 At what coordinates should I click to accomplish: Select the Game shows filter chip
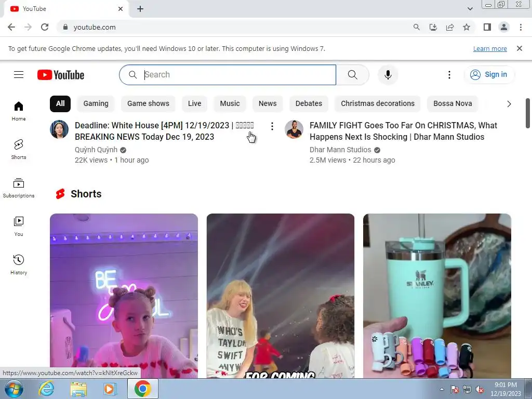click(x=148, y=104)
